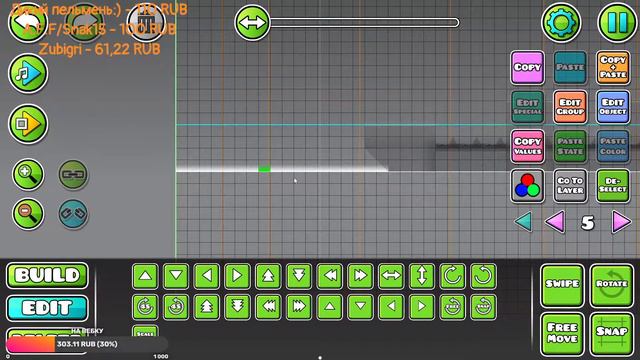The image size is (640, 360).
Task: Switch to the Edit tab
Action: 47,308
